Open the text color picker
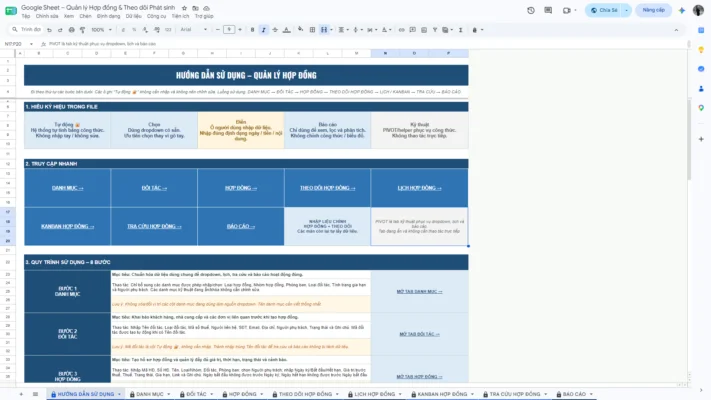711x400 pixels. (286, 30)
